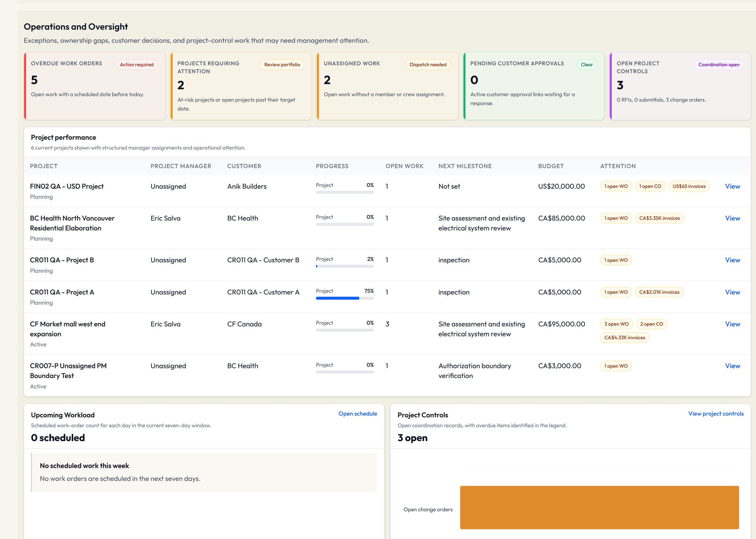Viewport: 756px width, 539px height.
Task: Click CR011 QA - Project A progress bar
Action: click(345, 298)
